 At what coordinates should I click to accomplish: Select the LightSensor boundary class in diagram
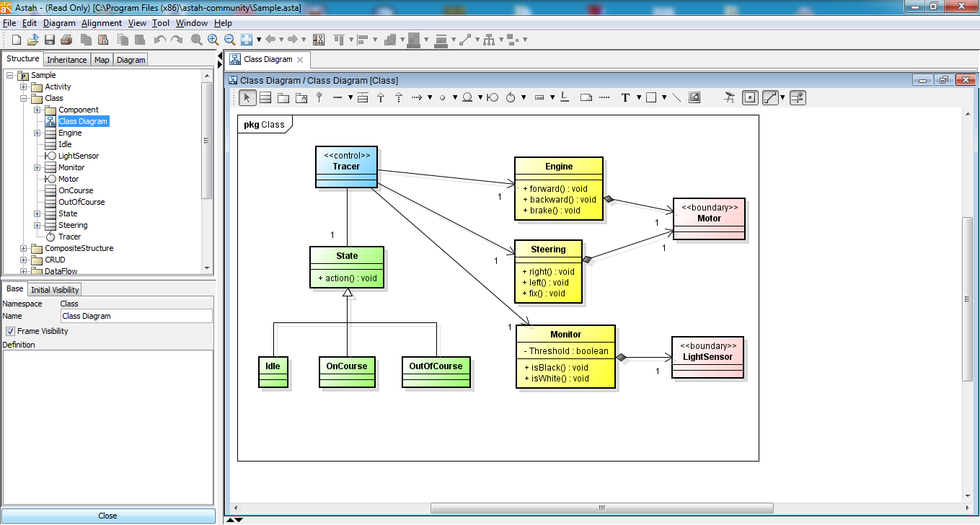pos(707,357)
